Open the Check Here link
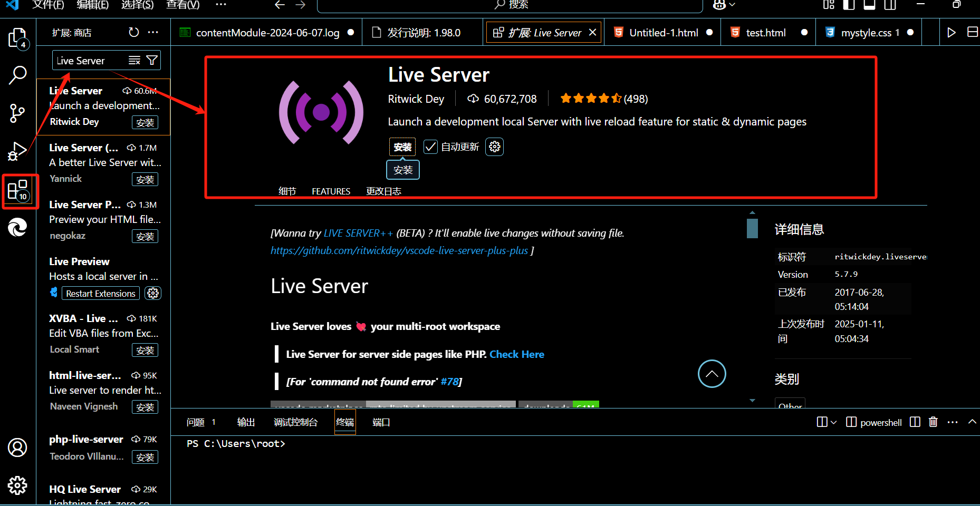Image resolution: width=980 pixels, height=506 pixels. pyautogui.click(x=516, y=354)
